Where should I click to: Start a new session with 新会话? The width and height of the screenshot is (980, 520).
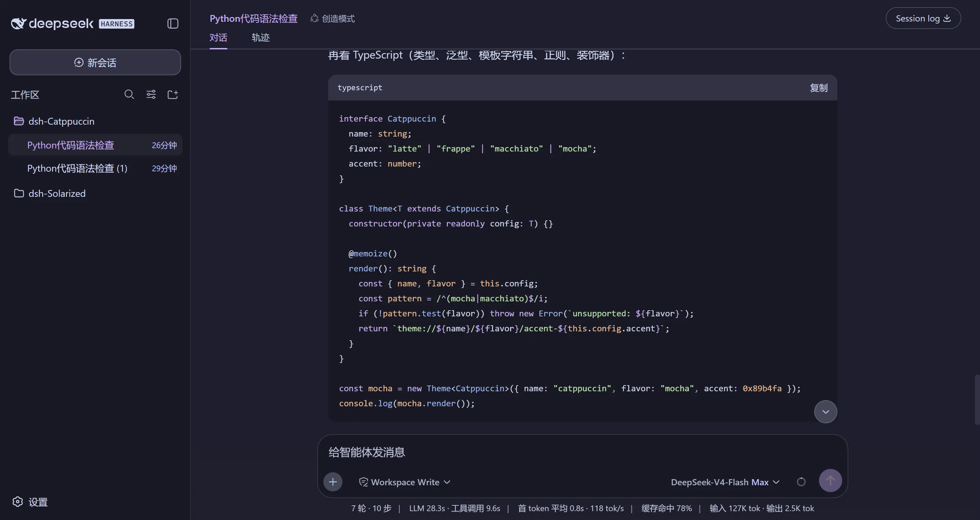95,62
